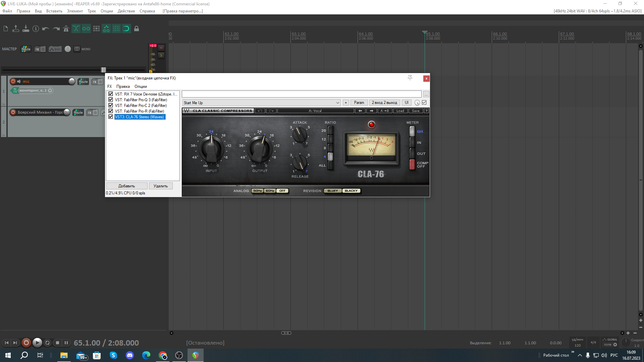644x362 pixels.
Task: Toggle grid lines icon
Action: point(116,29)
